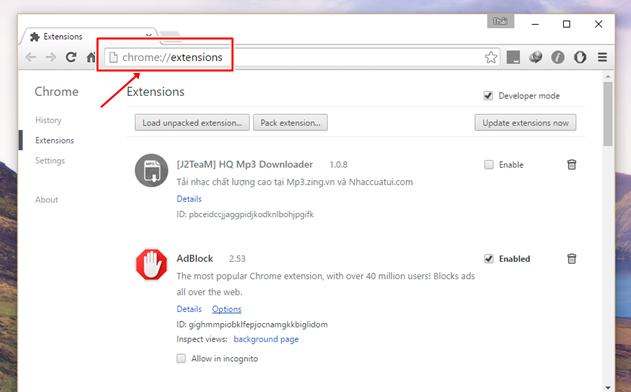Click the scrollbar down arrow
631x392 pixels.
608,388
